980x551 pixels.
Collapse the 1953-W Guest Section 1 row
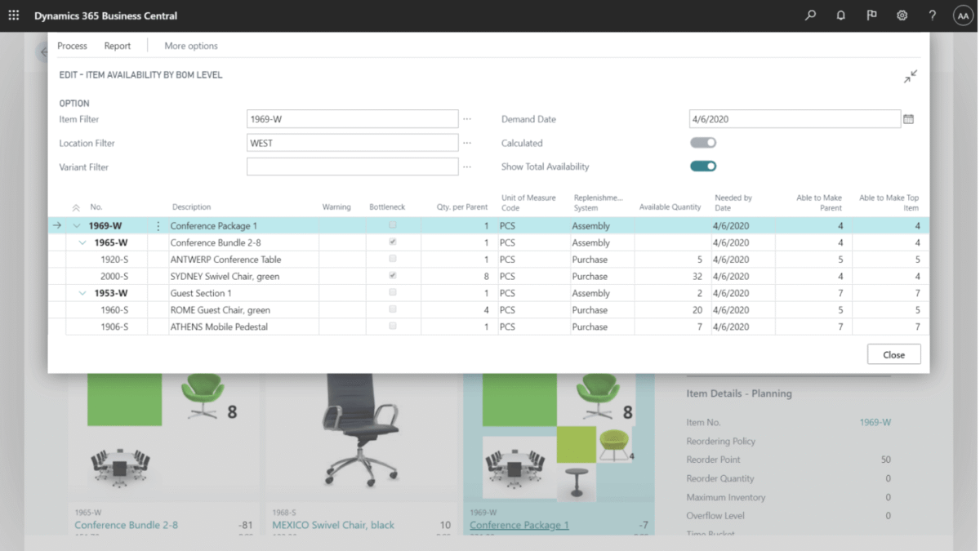(x=82, y=292)
